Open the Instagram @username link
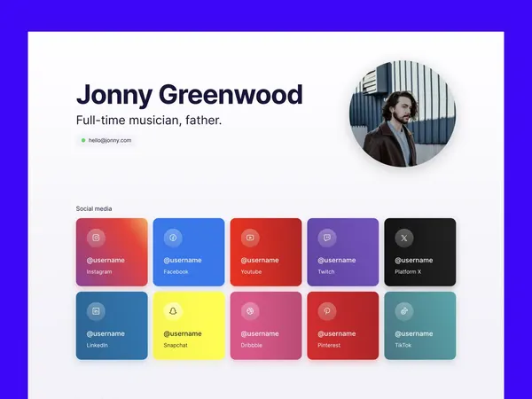This screenshot has height=399, width=532. coord(106,260)
